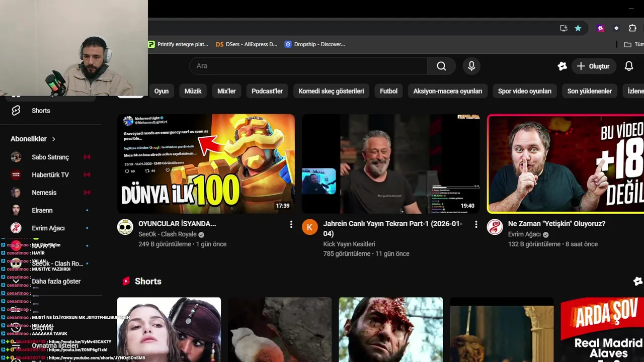This screenshot has height=362, width=644.
Task: Open DSers AliExpress bookmark
Action: coord(247,44)
